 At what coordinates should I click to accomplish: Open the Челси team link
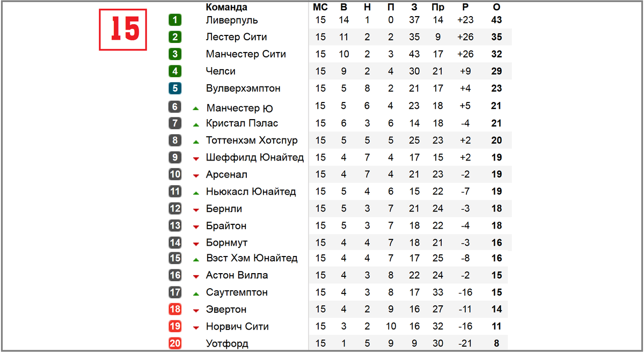click(x=221, y=71)
